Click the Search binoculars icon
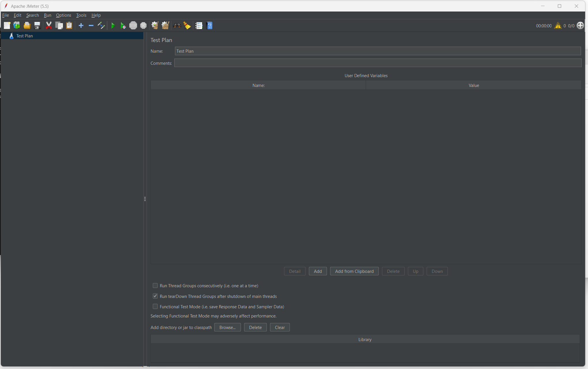 point(177,26)
